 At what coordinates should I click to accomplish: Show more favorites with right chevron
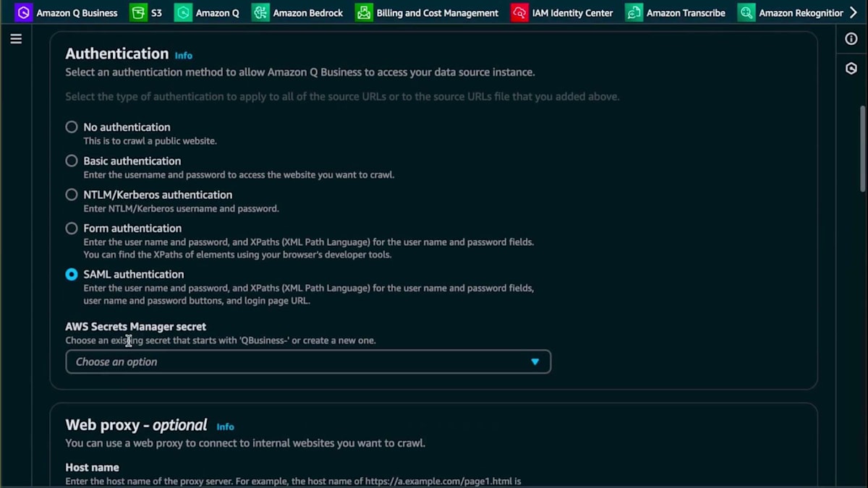pyautogui.click(x=853, y=12)
